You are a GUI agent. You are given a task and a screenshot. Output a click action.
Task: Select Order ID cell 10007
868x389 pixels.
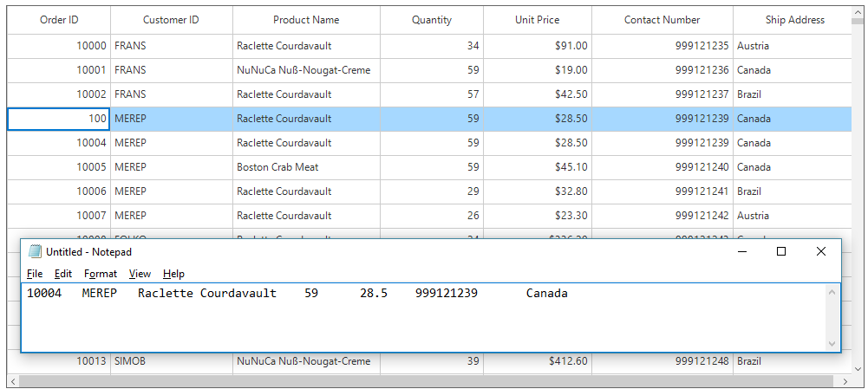point(59,216)
